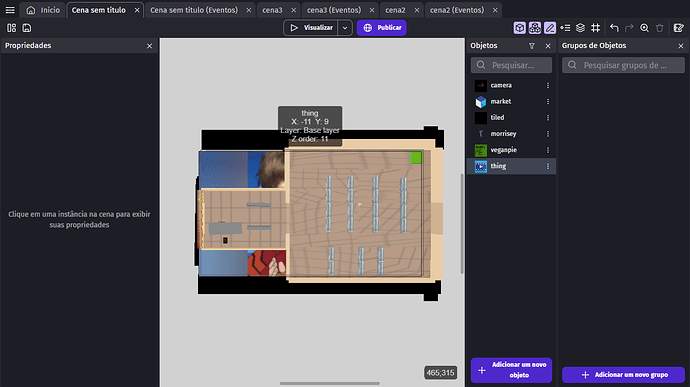Toggle the Properties panel pencil icon
The image size is (690, 387).
550,28
